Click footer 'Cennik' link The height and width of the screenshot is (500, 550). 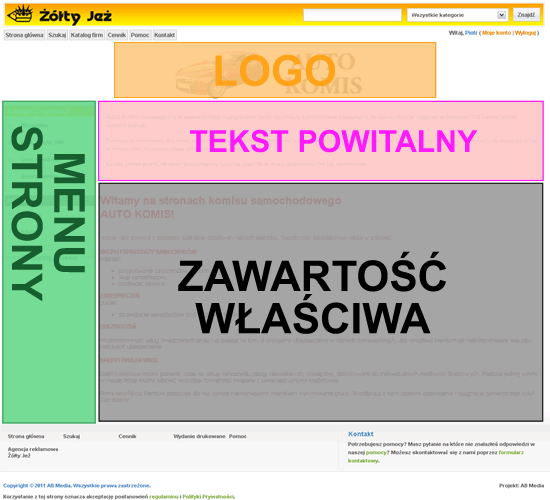coord(127,436)
